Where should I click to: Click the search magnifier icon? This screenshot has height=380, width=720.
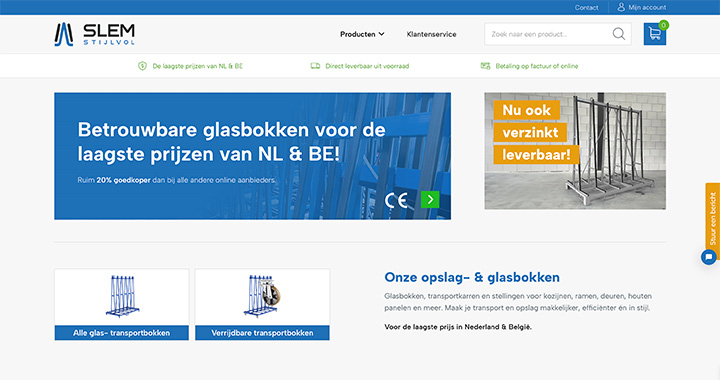[619, 34]
